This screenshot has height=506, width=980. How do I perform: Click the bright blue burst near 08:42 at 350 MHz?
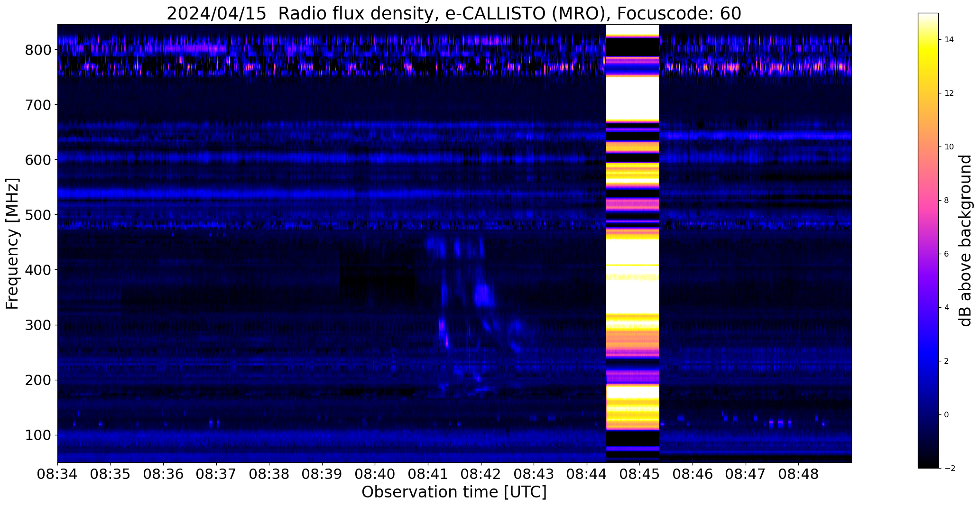[484, 295]
